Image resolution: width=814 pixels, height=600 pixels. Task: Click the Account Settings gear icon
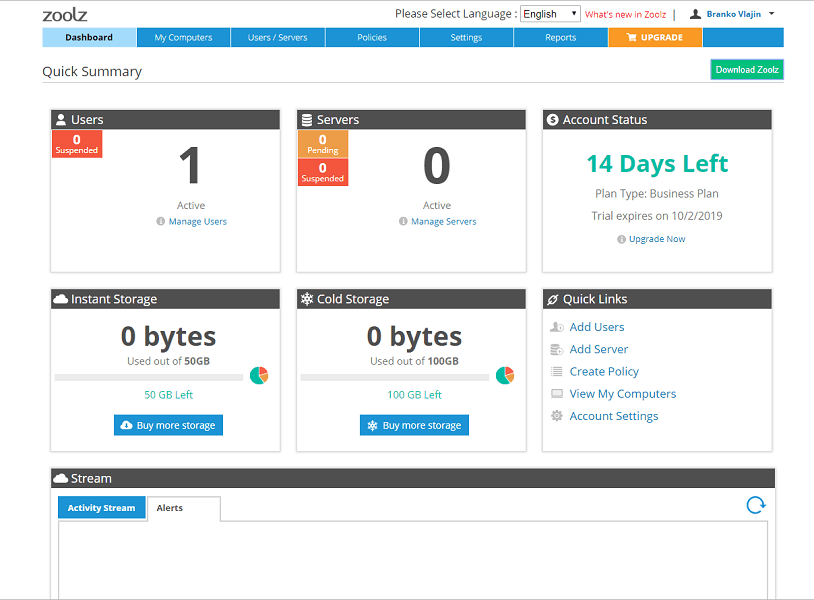(x=557, y=416)
